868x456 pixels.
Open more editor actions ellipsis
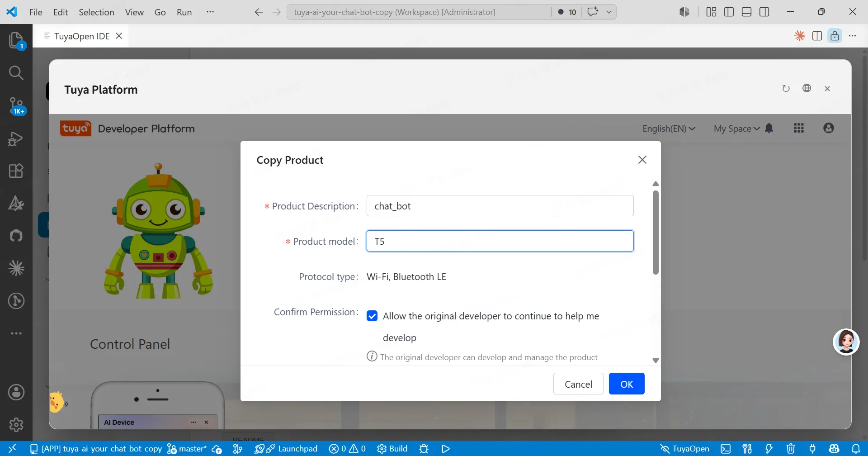coord(853,36)
